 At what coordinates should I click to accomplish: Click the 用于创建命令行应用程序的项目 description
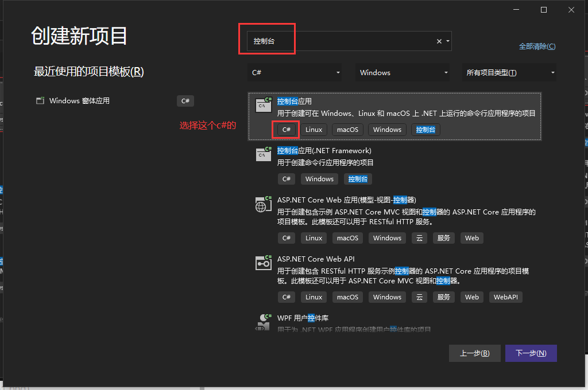click(x=325, y=162)
